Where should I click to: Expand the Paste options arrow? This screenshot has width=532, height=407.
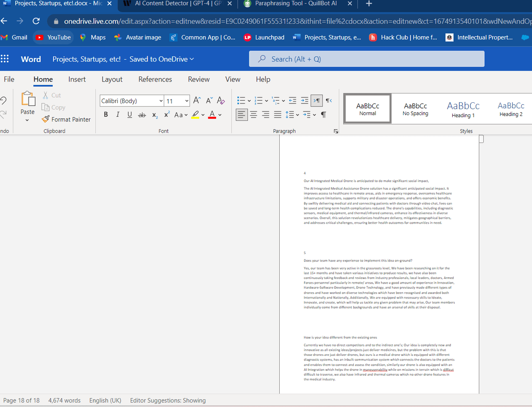point(27,121)
